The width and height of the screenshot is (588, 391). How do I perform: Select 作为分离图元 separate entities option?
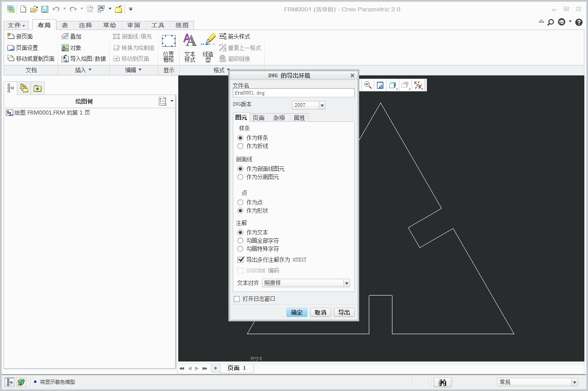[241, 177]
